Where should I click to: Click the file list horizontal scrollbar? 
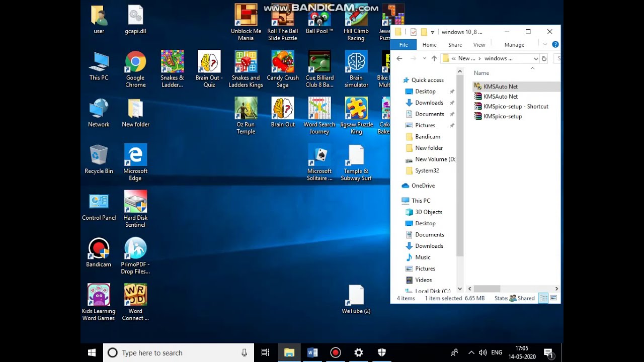click(x=487, y=289)
